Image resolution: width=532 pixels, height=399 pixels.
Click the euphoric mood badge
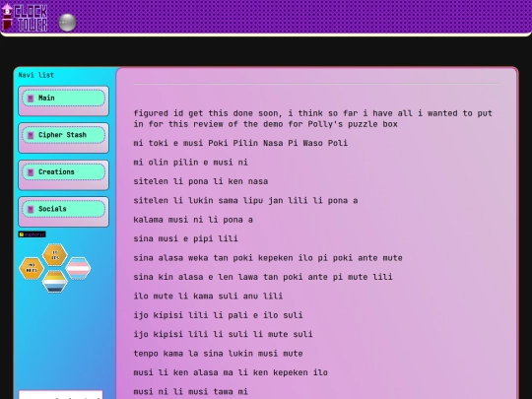pyautogui.click(x=32, y=234)
